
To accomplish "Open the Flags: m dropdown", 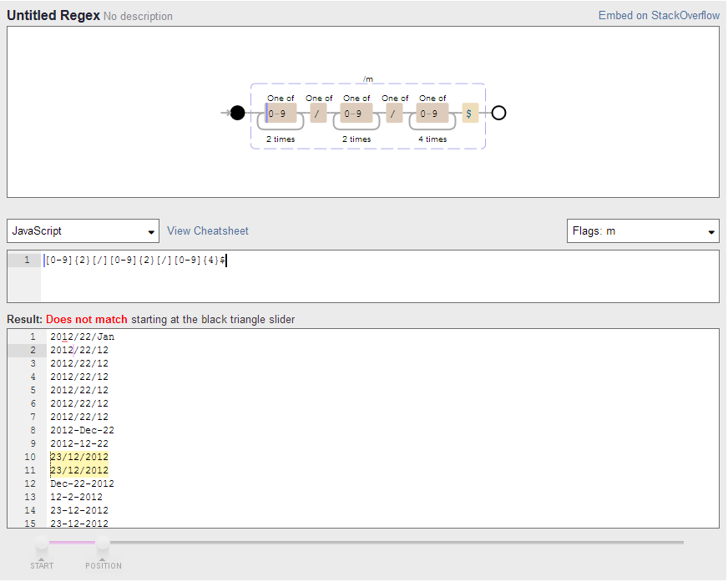I will tap(643, 230).
